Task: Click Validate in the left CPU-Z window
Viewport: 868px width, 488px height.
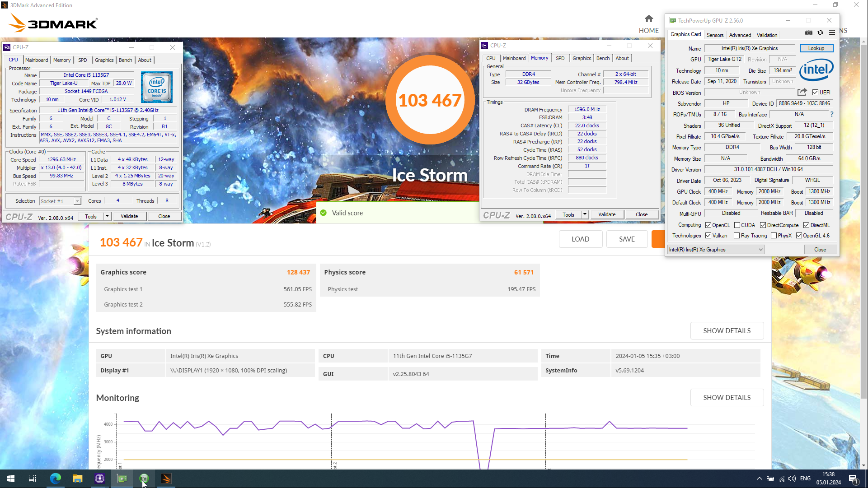Action: tap(129, 216)
